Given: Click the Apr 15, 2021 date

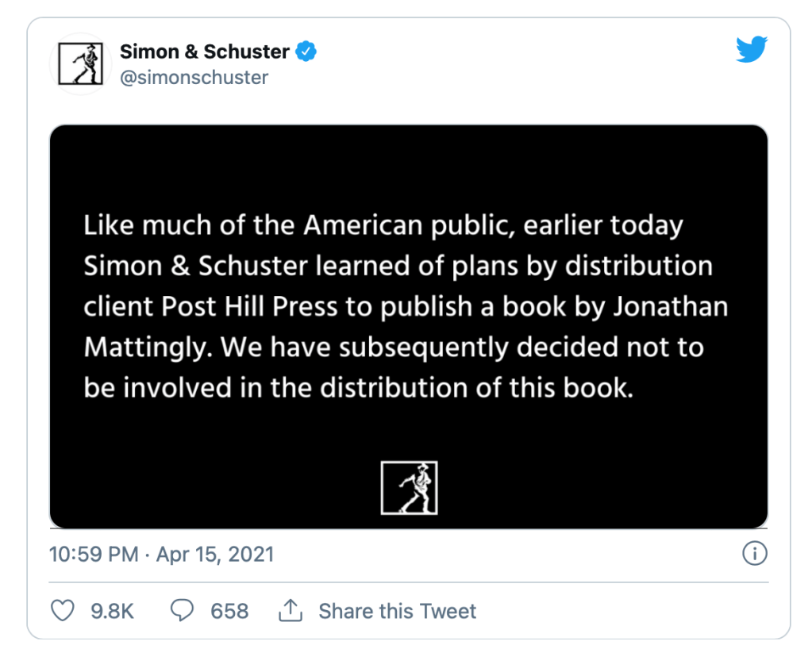Looking at the screenshot, I should point(215,554).
